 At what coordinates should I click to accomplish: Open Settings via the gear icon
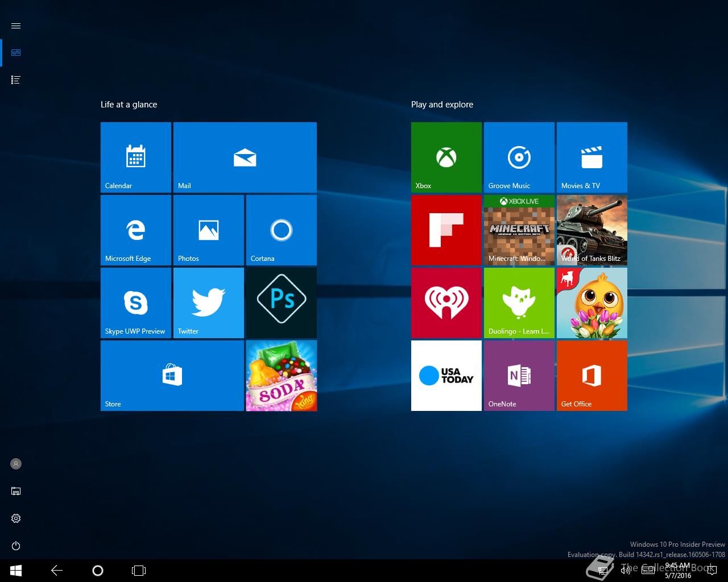tap(16, 518)
